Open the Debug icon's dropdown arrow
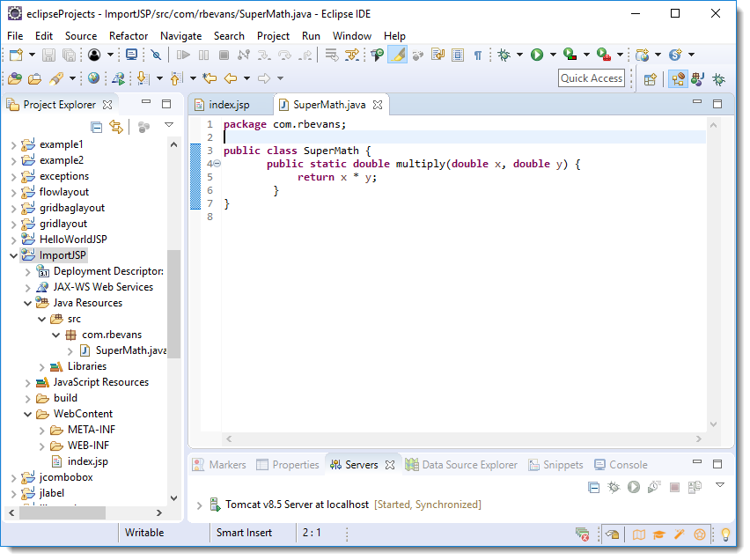 (x=519, y=55)
